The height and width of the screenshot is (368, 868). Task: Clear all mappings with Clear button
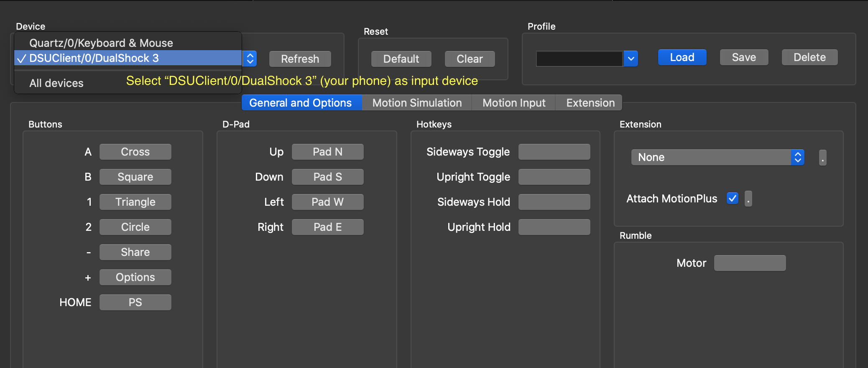click(470, 59)
